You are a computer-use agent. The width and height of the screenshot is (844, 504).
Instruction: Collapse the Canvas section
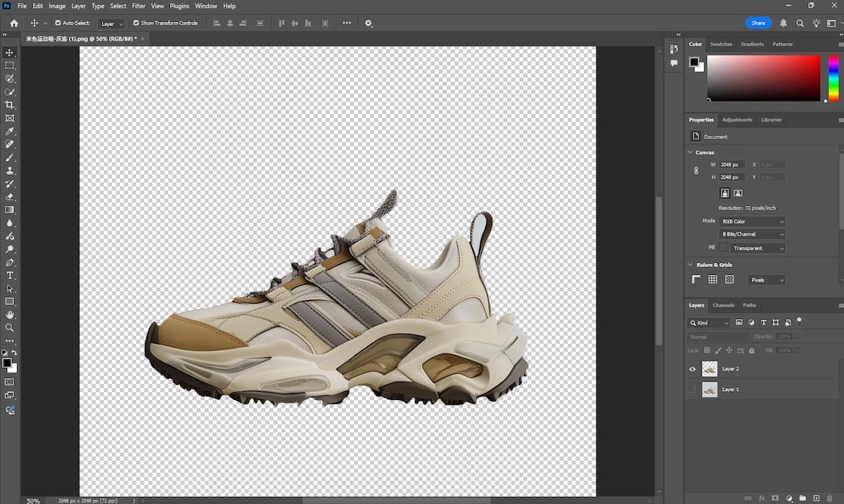click(691, 153)
